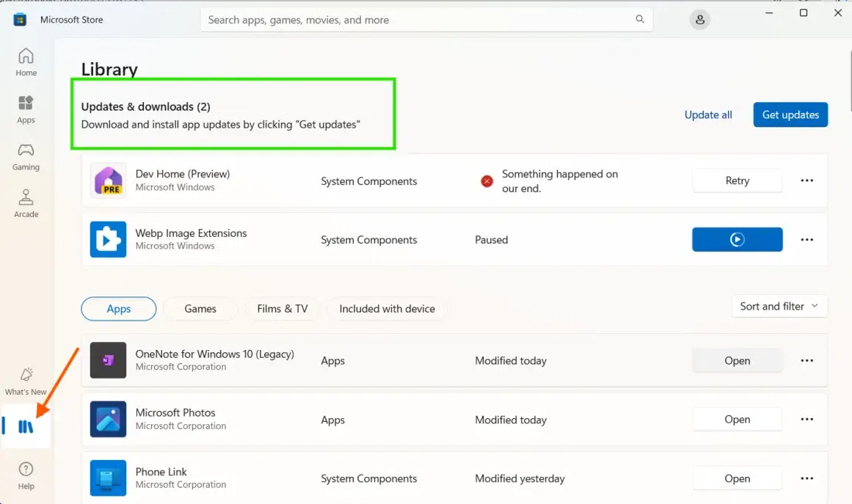
Task: Click the Get updates button
Action: (x=790, y=115)
